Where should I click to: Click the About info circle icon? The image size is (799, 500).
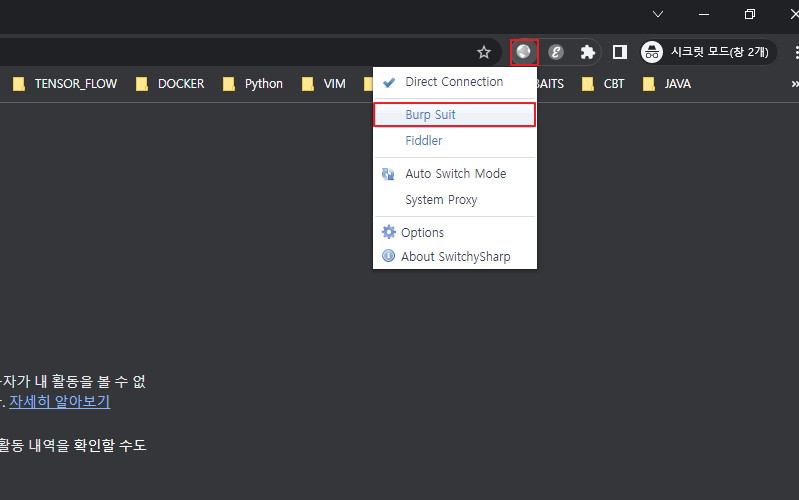(388, 256)
